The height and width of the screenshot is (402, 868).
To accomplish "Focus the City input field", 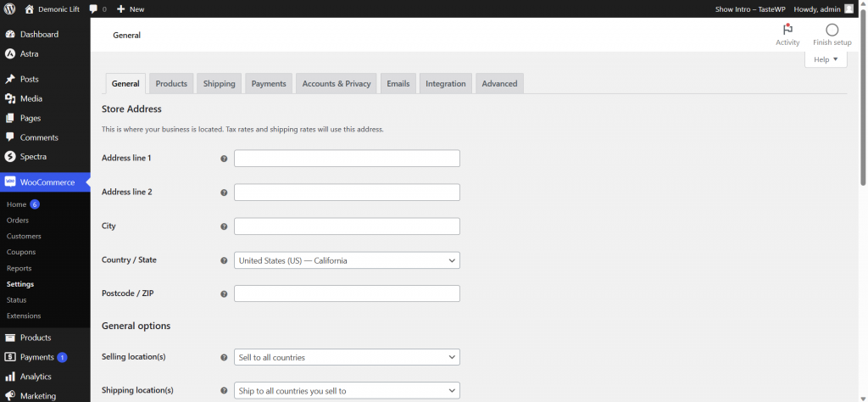I will [347, 226].
